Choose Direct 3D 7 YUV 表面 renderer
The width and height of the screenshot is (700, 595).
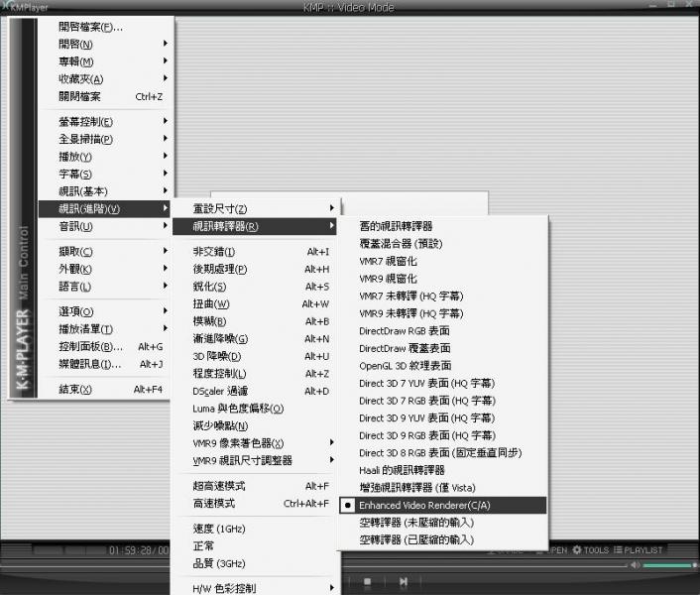coord(442,383)
